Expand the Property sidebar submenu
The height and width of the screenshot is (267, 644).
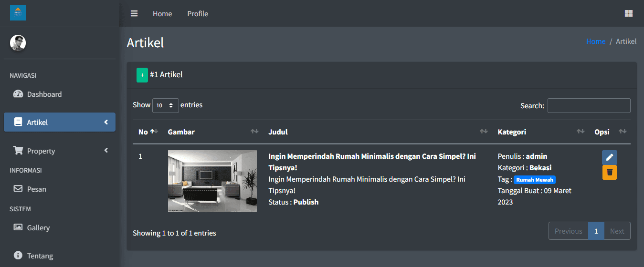point(59,151)
